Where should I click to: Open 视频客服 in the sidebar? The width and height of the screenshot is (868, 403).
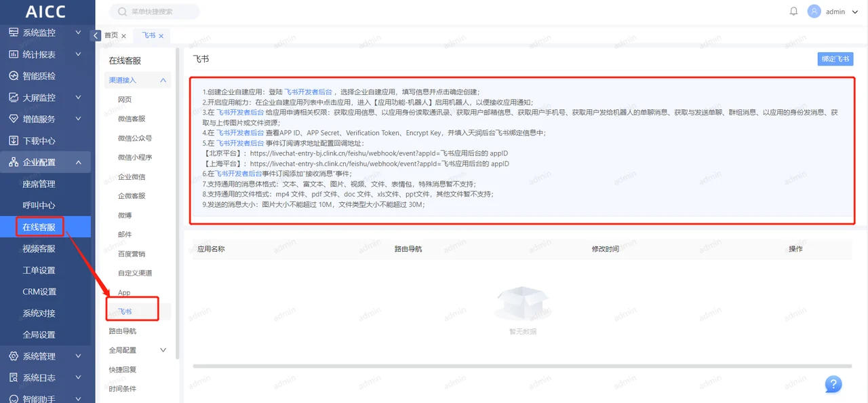[39, 248]
